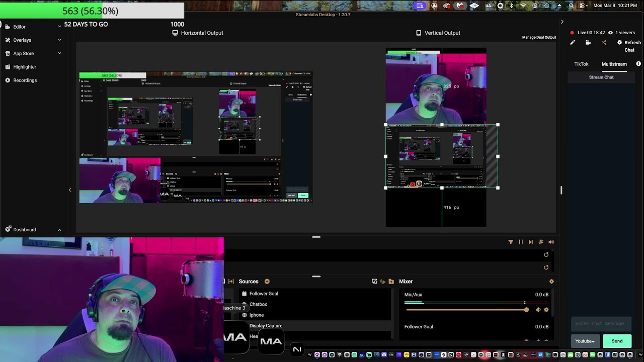644x362 pixels.
Task: Click the Stream Chat header bar
Action: pyautogui.click(x=601, y=77)
